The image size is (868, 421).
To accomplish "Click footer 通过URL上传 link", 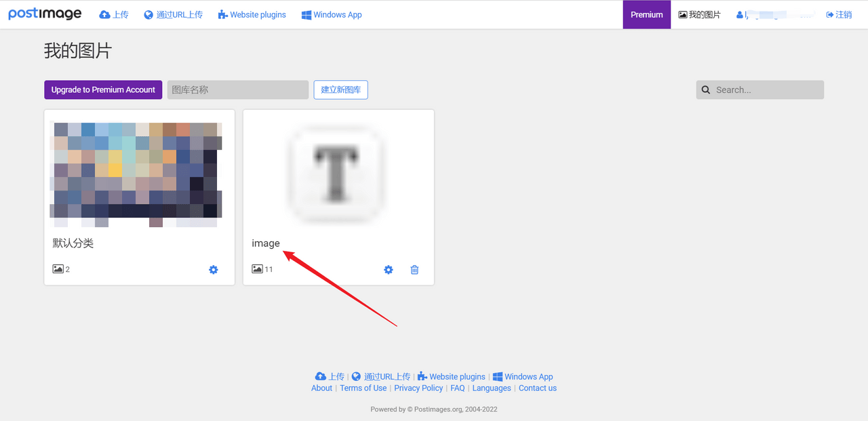I will pos(380,377).
